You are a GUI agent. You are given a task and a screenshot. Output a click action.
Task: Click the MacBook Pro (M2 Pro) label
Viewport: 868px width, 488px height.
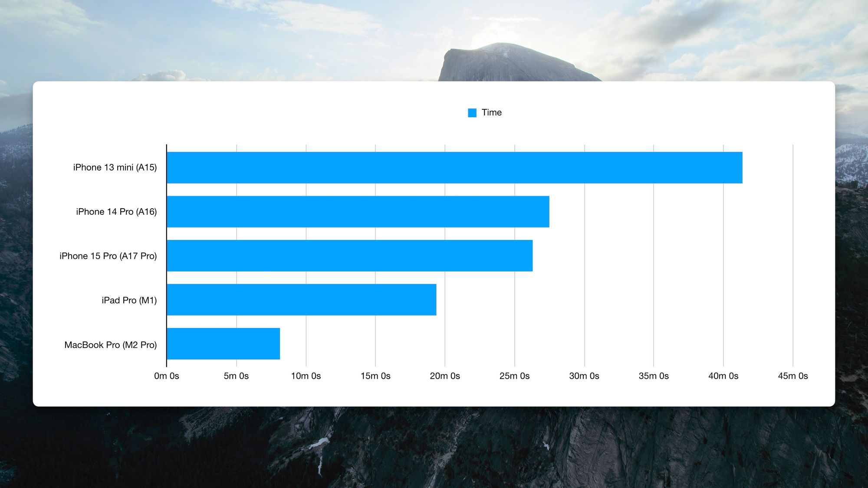coord(111,345)
